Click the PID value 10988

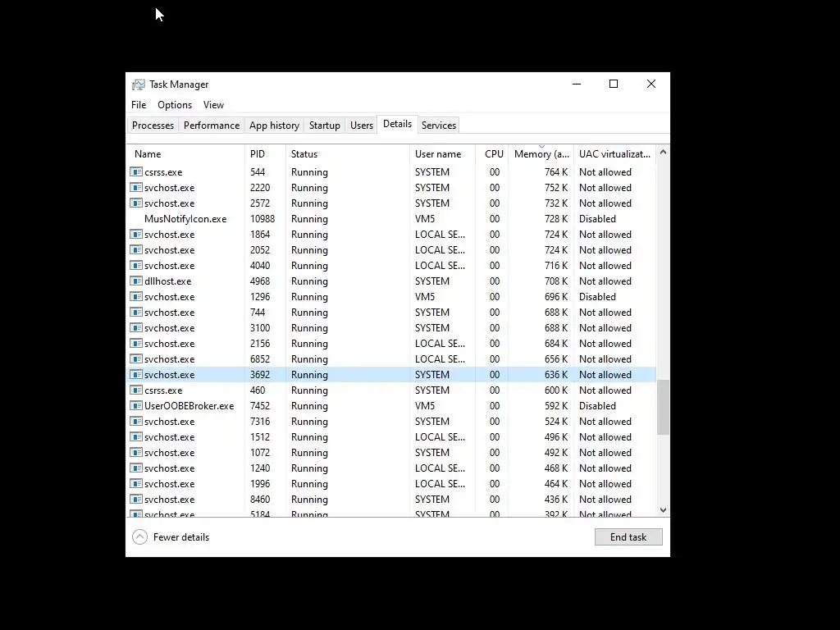click(x=262, y=218)
